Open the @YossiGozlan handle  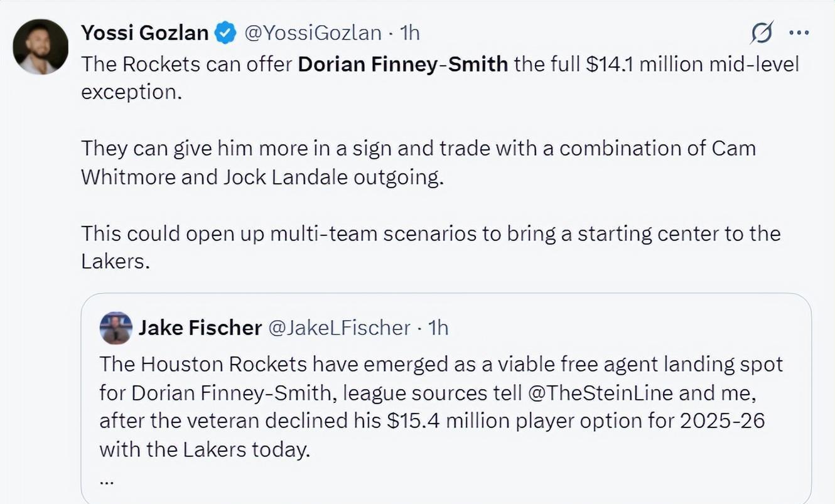[312, 33]
